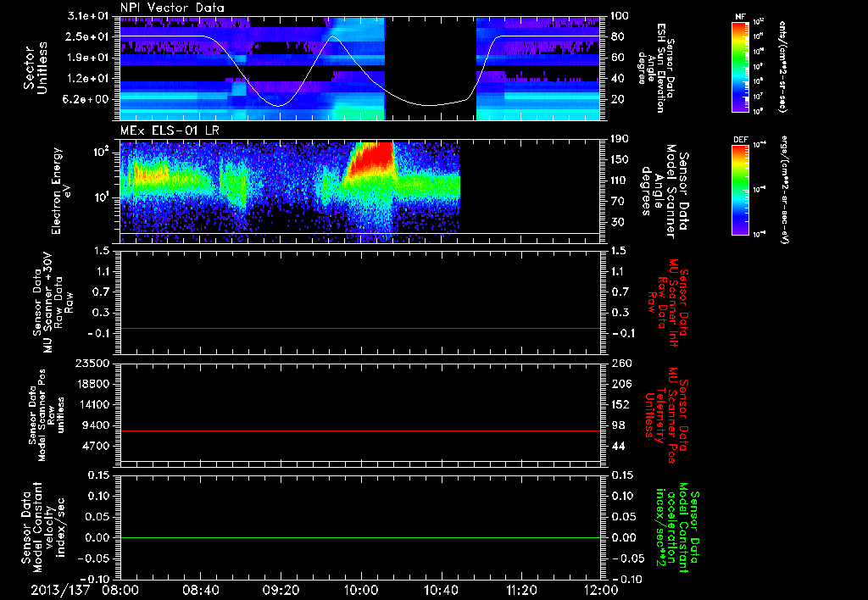Screen dimensions: 868x600
Task: Click the green 'Model Constant acceleration' axis title
Action: tap(678, 528)
